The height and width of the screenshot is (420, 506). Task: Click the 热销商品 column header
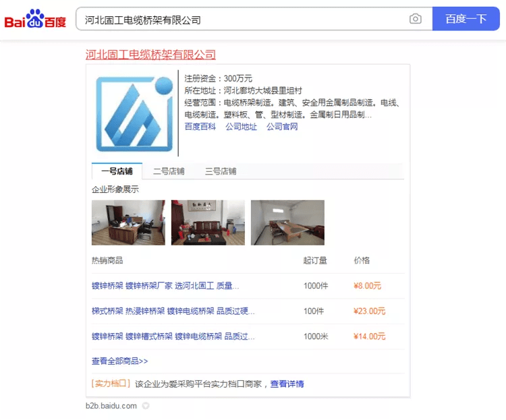pos(107,260)
